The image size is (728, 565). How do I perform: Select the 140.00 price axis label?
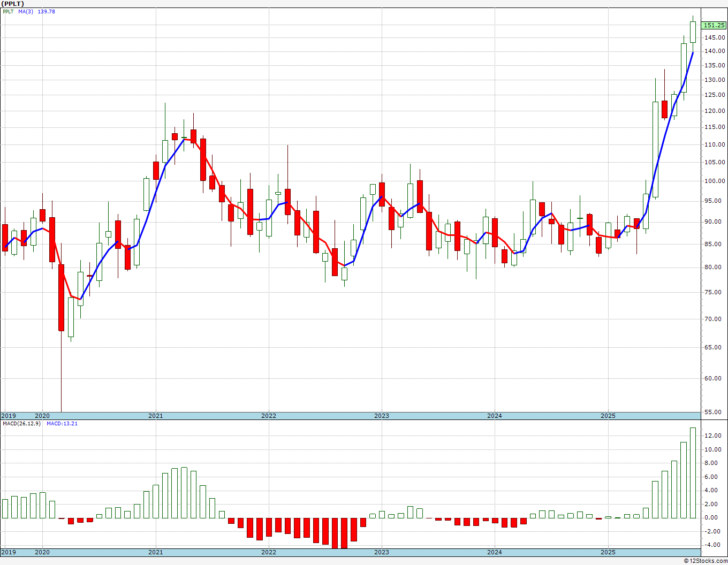tap(715, 51)
